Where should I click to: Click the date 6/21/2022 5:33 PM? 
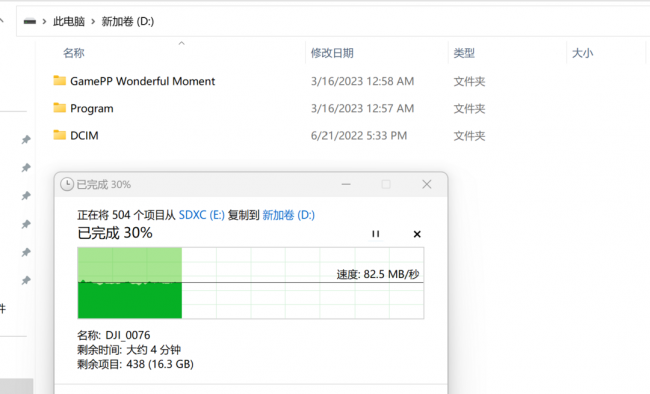coord(359,136)
